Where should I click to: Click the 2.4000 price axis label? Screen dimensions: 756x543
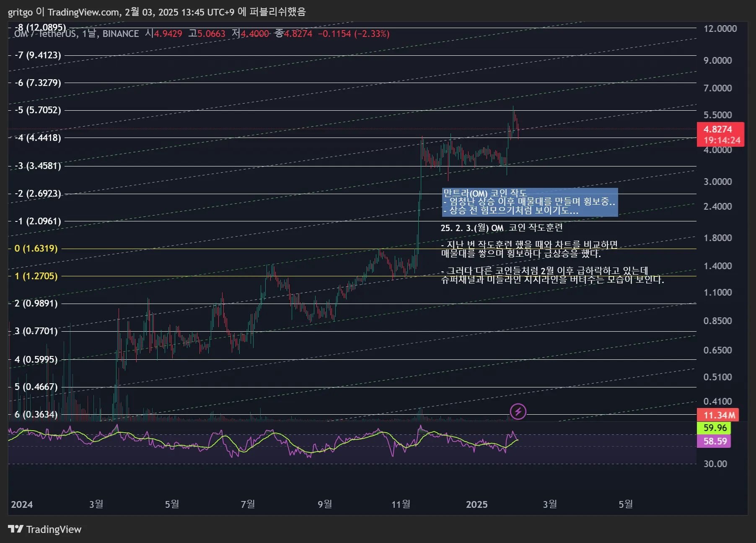point(717,206)
